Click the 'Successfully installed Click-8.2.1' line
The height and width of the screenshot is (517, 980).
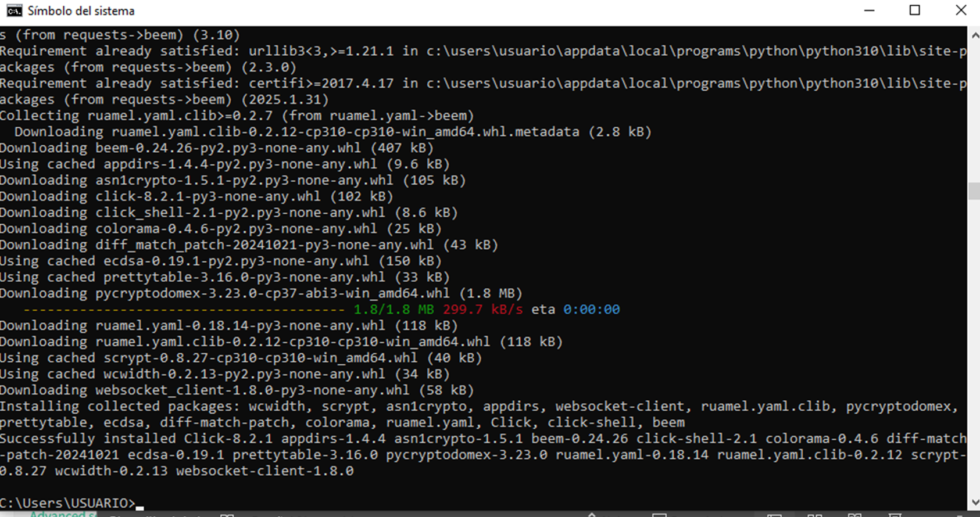[x=482, y=439]
